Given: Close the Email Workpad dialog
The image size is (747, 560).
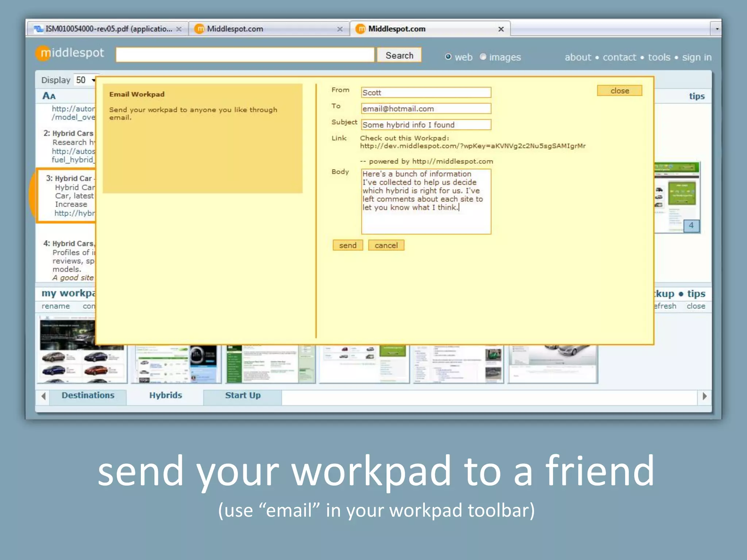Looking at the screenshot, I should [619, 91].
